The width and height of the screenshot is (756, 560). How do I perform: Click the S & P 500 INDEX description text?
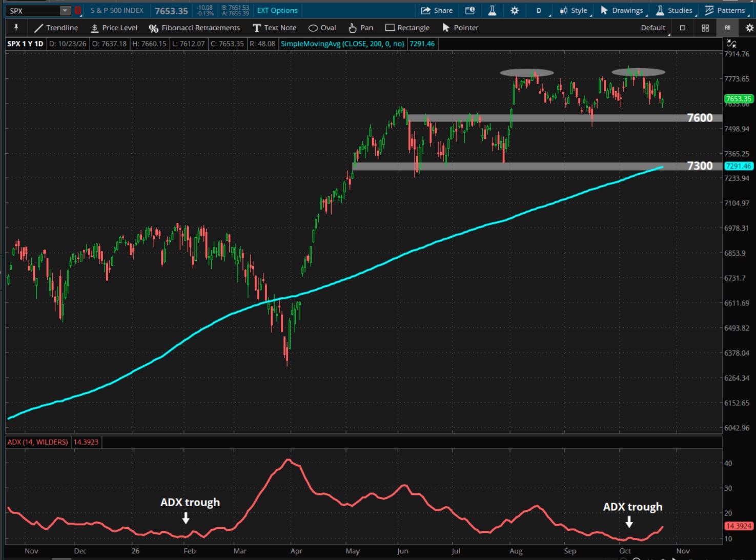pos(117,10)
